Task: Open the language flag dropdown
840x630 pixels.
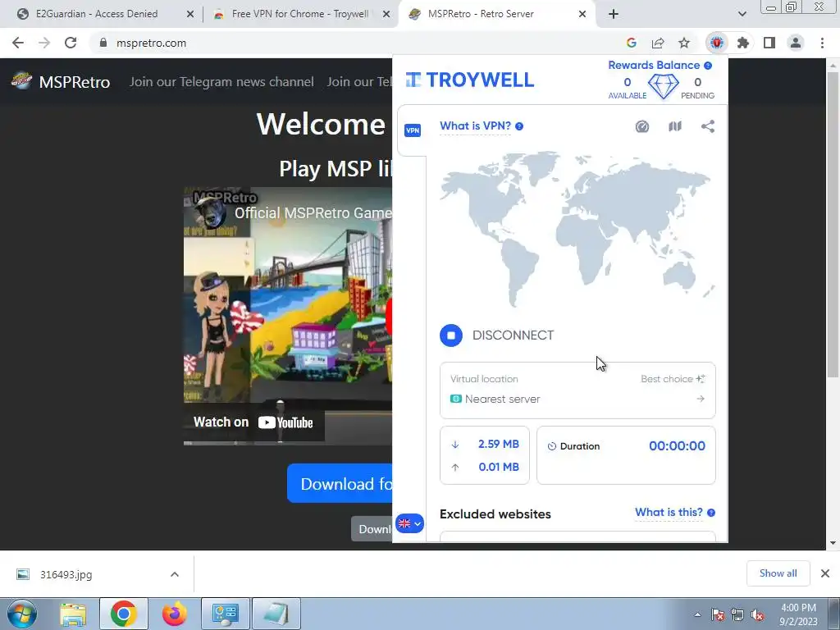Action: [410, 523]
